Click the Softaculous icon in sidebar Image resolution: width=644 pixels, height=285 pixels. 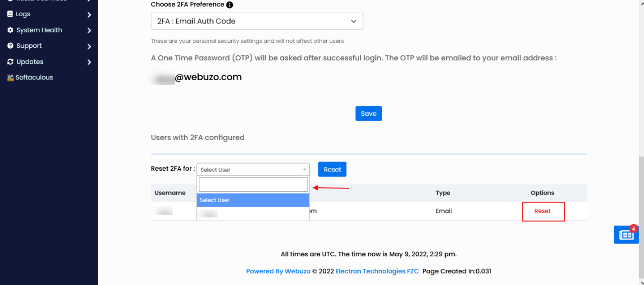10,77
